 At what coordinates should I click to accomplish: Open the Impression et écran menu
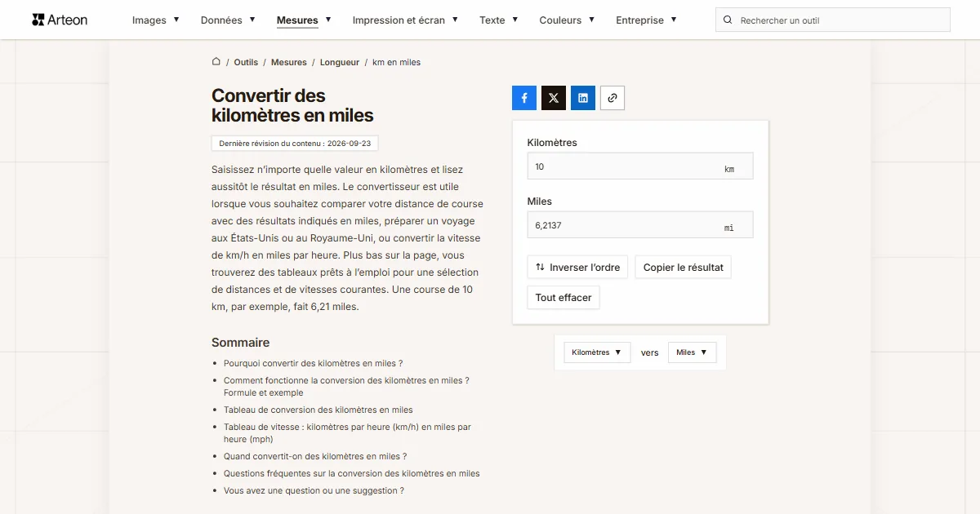(x=405, y=20)
